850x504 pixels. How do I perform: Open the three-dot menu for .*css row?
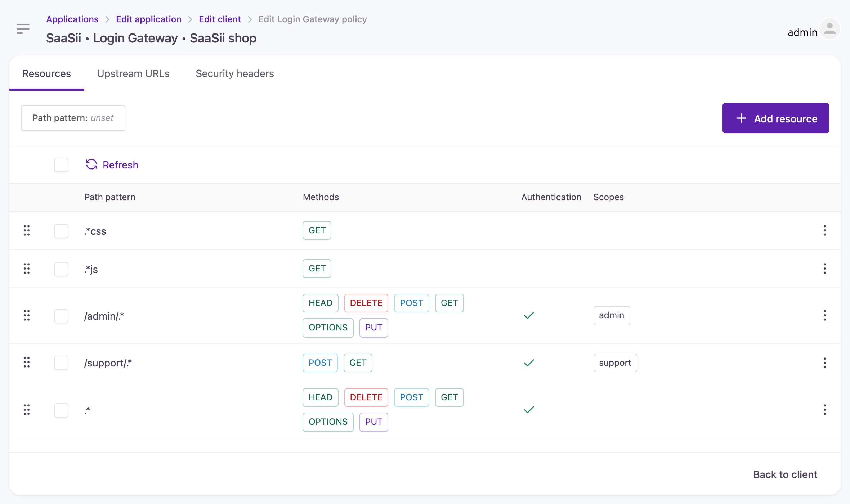point(824,230)
